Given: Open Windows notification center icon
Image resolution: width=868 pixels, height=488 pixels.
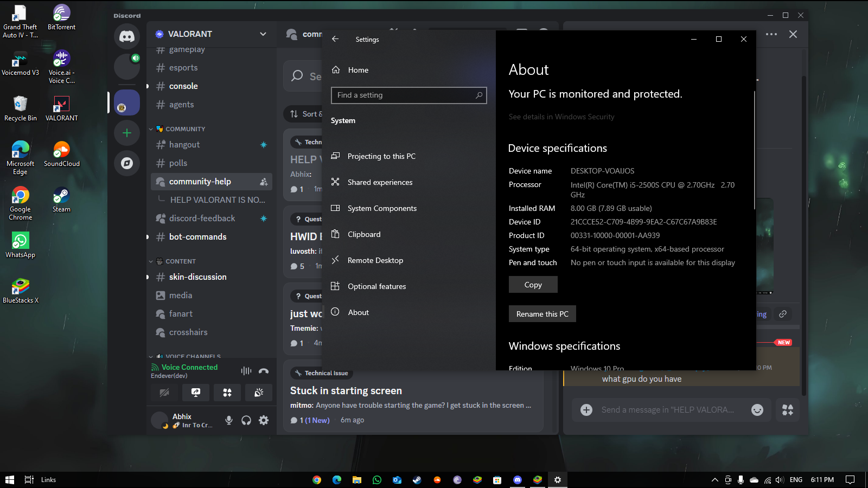Looking at the screenshot, I should click(850, 480).
